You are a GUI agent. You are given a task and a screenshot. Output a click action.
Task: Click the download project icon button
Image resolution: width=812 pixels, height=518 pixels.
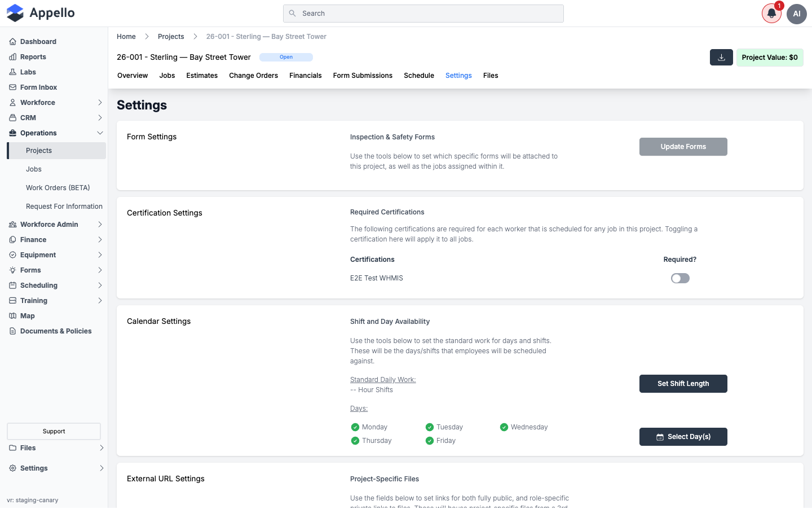[x=721, y=58]
